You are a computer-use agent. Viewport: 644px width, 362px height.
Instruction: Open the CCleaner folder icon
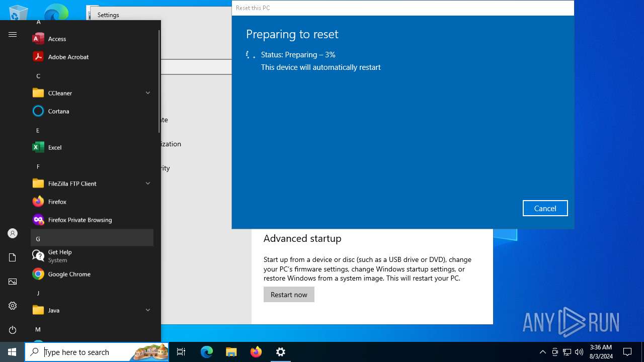click(38, 93)
